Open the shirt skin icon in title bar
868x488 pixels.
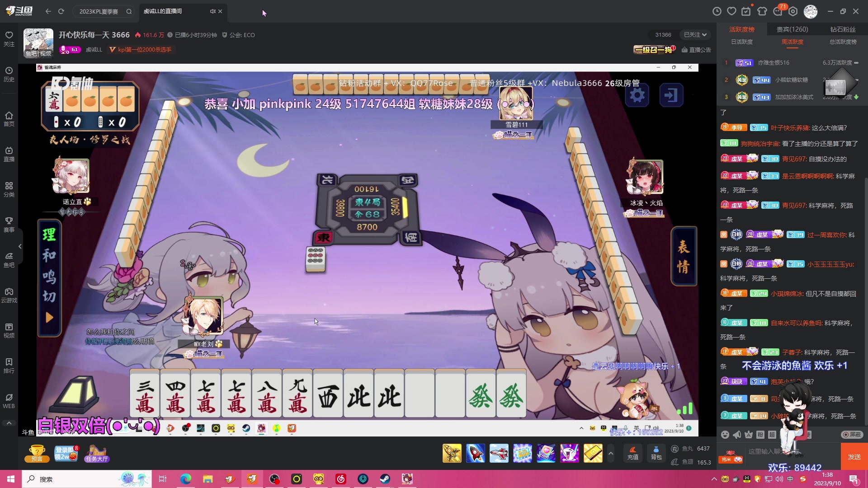762,11
